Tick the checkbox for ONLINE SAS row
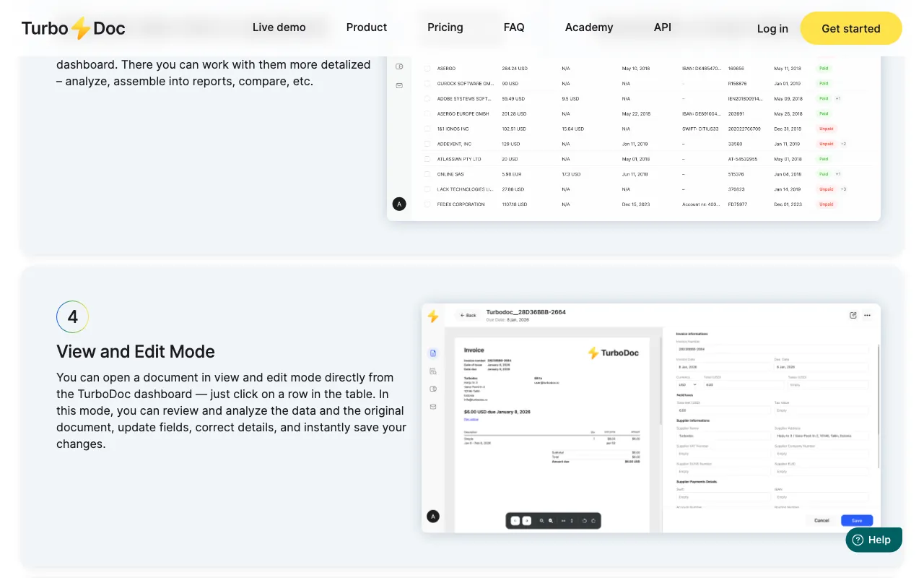This screenshot has height=578, width=924. pyautogui.click(x=427, y=174)
